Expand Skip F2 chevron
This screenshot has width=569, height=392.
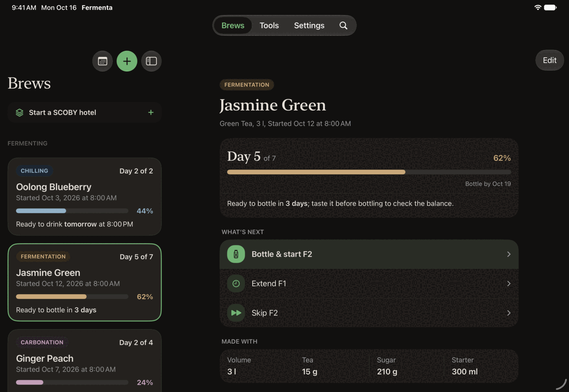509,313
